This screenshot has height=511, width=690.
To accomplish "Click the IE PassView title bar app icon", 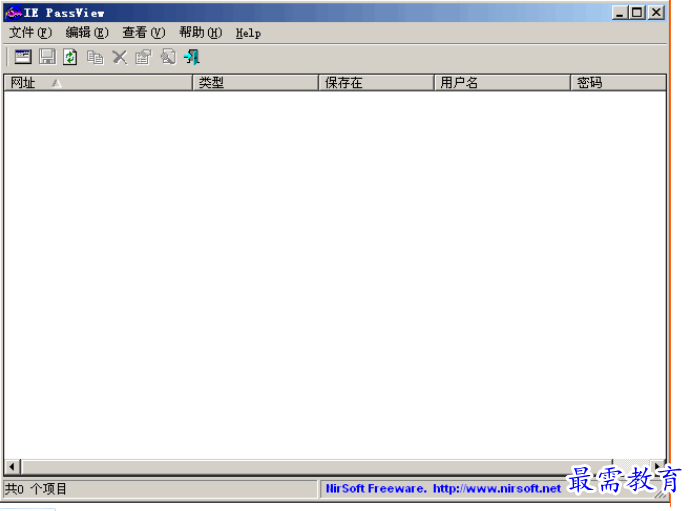I will [x=13, y=13].
